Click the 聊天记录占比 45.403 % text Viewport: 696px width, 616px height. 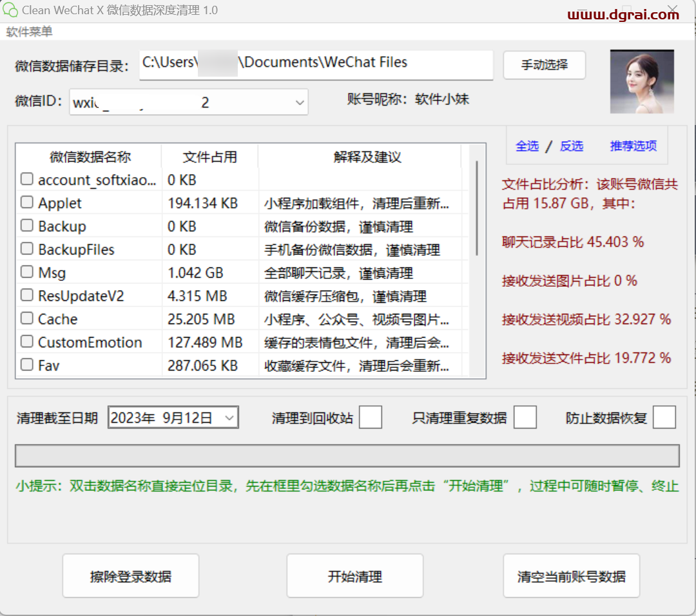[573, 242]
